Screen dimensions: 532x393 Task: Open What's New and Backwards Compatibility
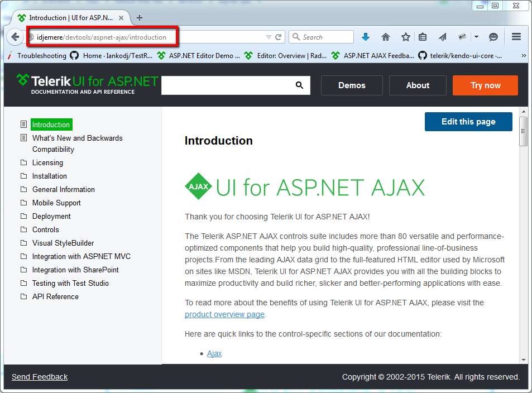(x=78, y=143)
